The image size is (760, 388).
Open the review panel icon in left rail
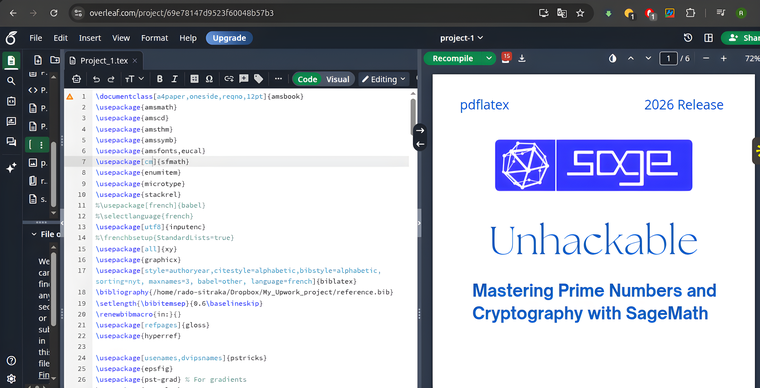point(11,121)
